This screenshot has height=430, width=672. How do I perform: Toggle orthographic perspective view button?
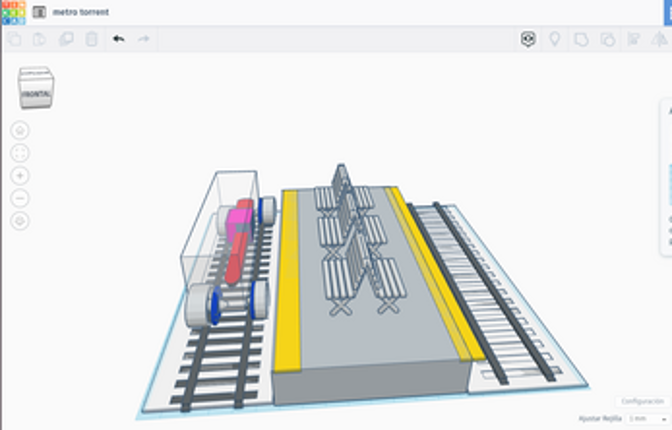click(x=20, y=220)
